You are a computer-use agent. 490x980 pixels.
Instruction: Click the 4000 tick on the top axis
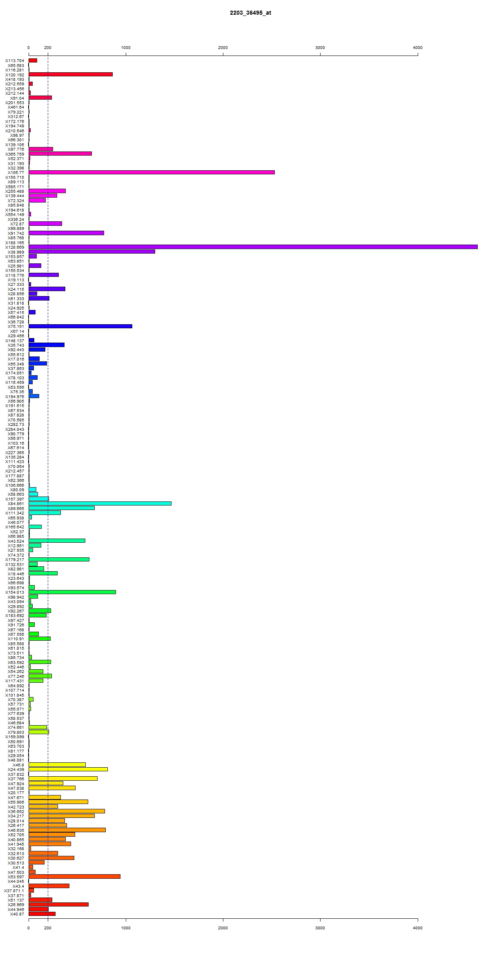pos(418,47)
